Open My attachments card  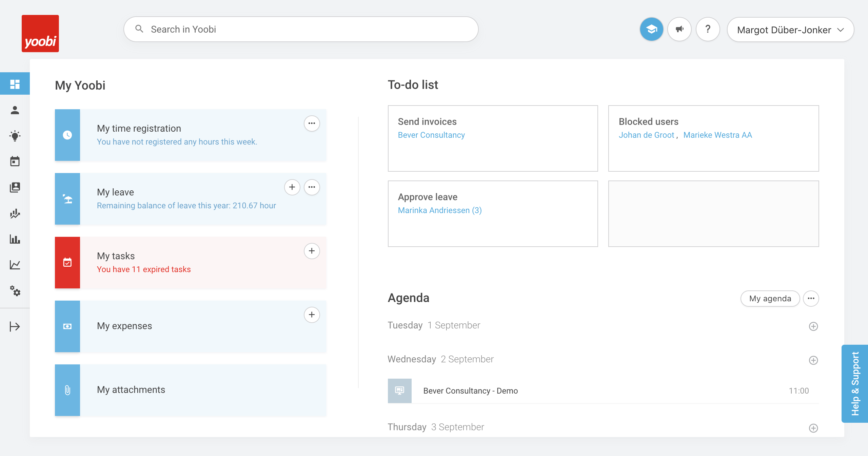pos(191,390)
